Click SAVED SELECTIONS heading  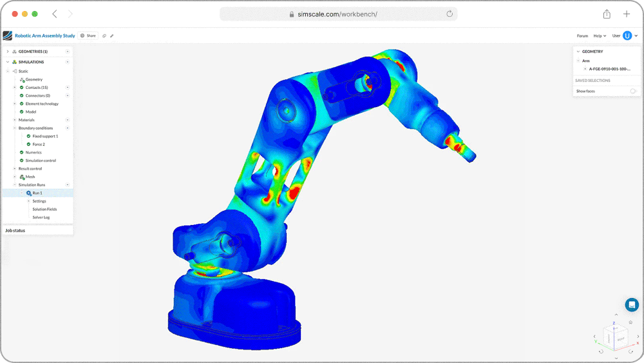pos(592,81)
